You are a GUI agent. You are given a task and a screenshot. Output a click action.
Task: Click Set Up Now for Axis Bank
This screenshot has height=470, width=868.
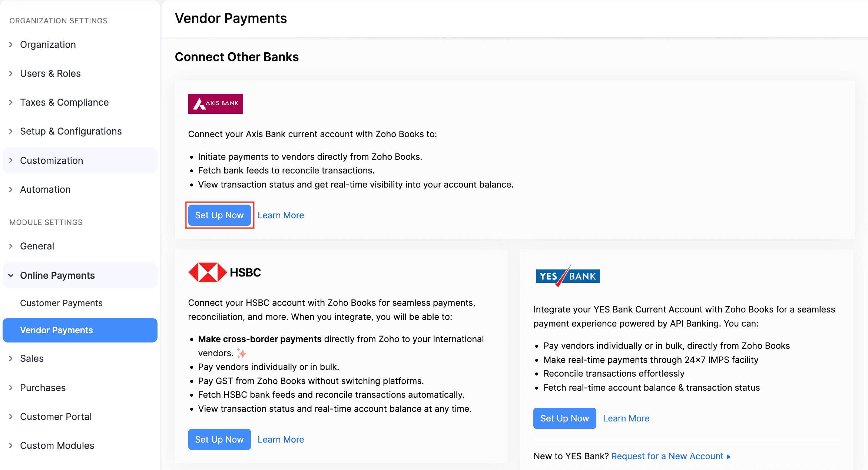[x=219, y=215]
